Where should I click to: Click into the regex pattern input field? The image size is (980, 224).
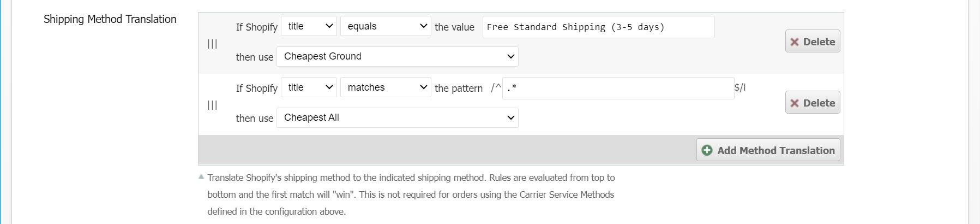point(617,88)
